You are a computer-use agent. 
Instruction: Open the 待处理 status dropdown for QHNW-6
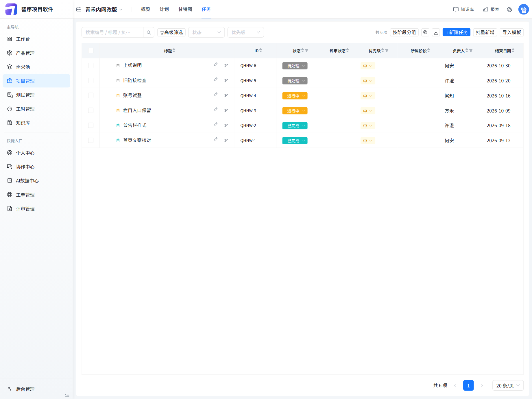click(x=295, y=66)
